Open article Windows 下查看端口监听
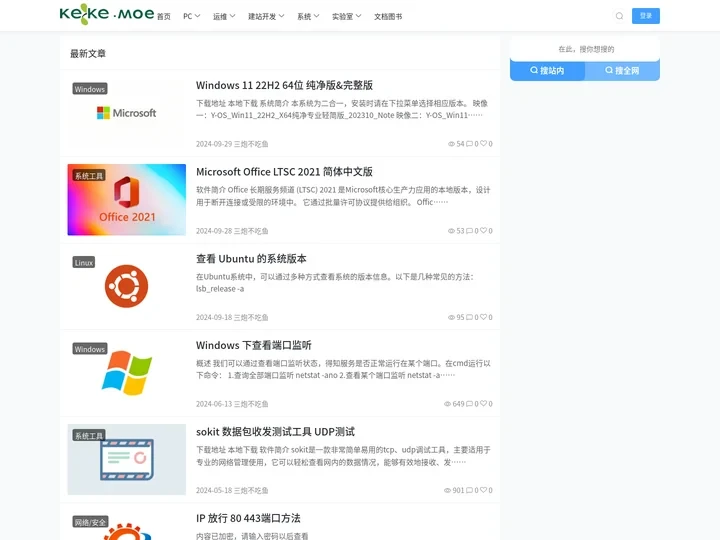 click(x=254, y=345)
